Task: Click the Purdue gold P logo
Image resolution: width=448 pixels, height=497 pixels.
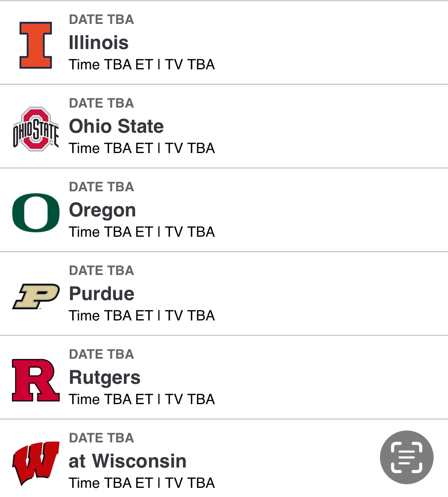Action: click(x=36, y=296)
